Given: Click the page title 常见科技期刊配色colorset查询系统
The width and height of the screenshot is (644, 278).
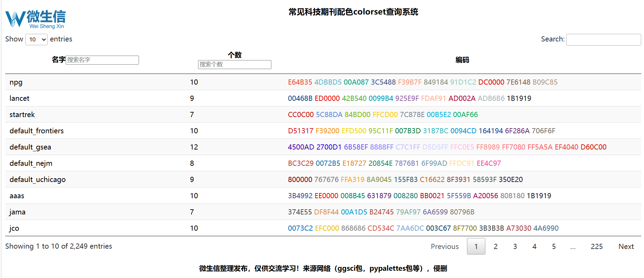Looking at the screenshot, I should click(x=353, y=12).
